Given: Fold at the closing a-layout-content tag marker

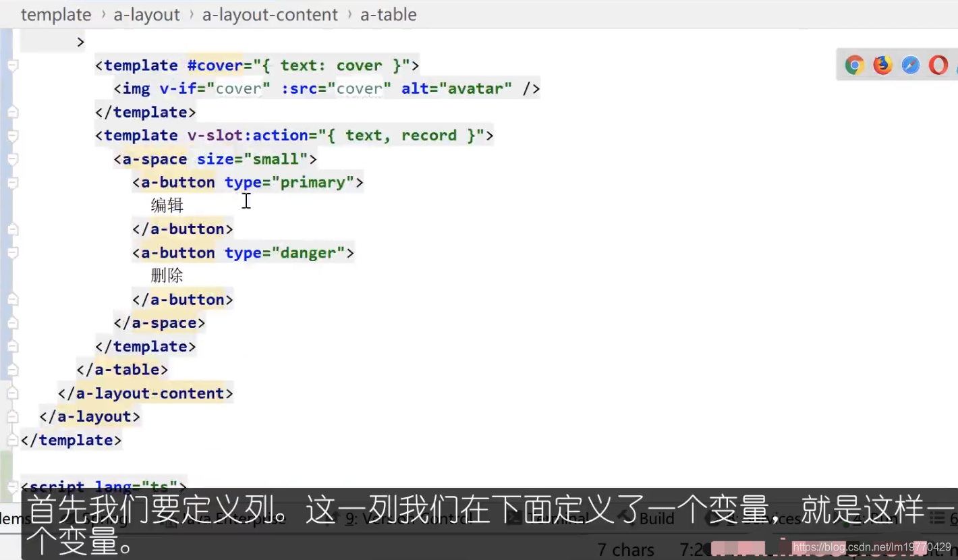Looking at the screenshot, I should [x=12, y=393].
